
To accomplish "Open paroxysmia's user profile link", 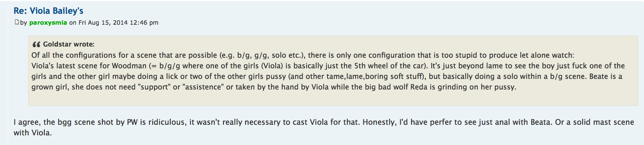I will coord(48,22).
